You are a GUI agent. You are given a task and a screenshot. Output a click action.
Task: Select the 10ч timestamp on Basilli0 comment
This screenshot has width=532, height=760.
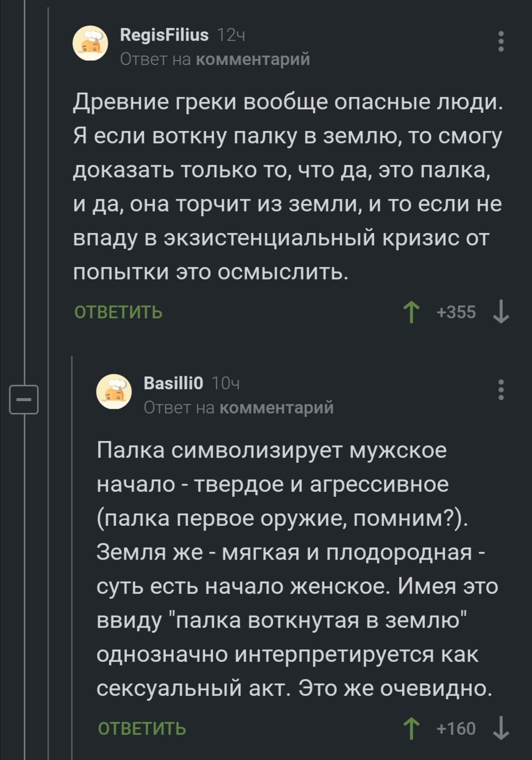[x=226, y=383]
